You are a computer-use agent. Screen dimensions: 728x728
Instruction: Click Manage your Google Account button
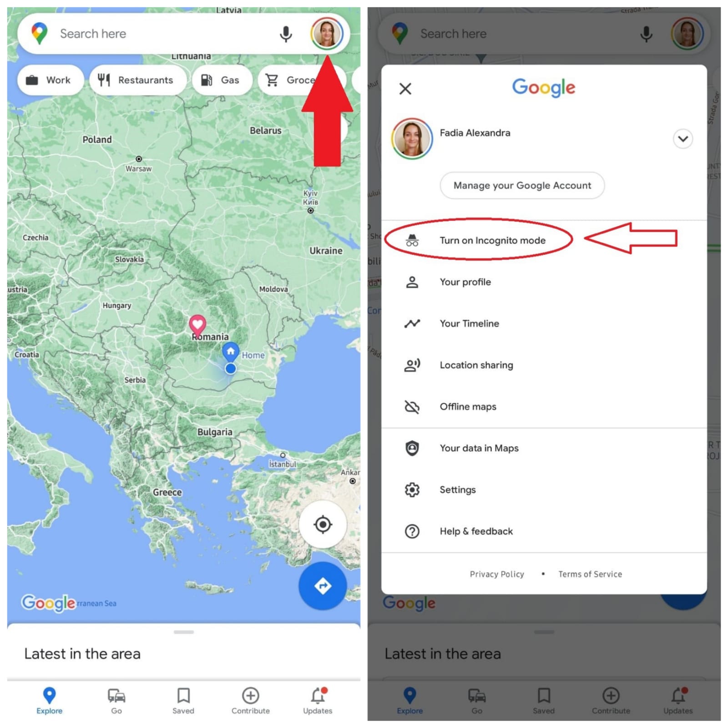pos(522,186)
